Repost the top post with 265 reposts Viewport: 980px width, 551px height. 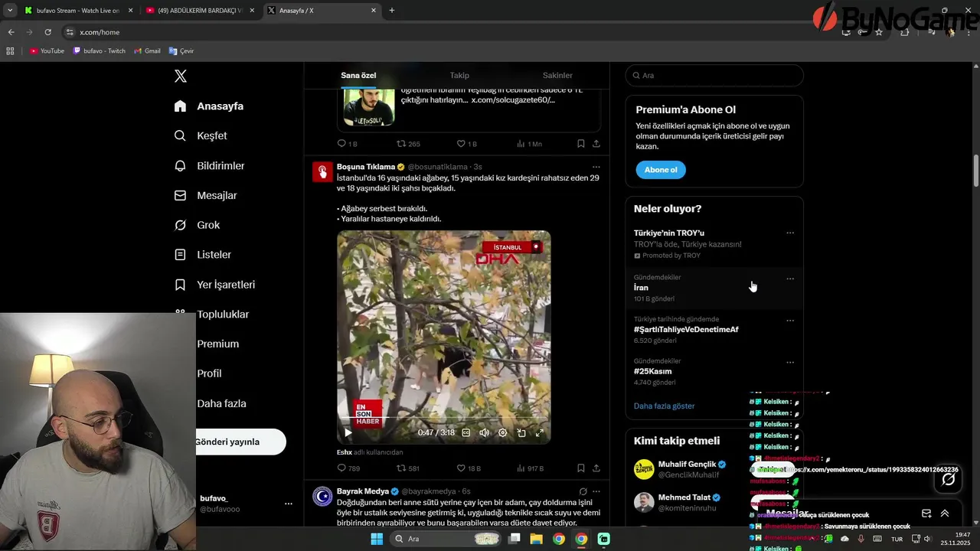click(408, 144)
